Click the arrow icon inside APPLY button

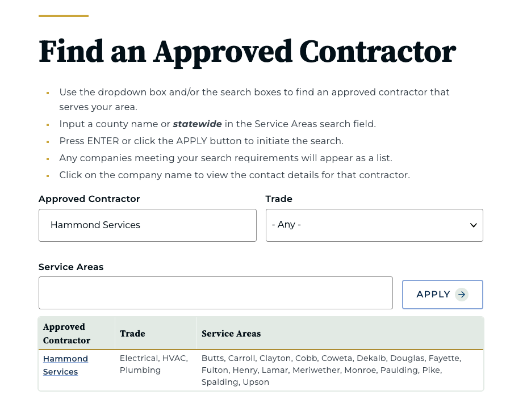(462, 295)
